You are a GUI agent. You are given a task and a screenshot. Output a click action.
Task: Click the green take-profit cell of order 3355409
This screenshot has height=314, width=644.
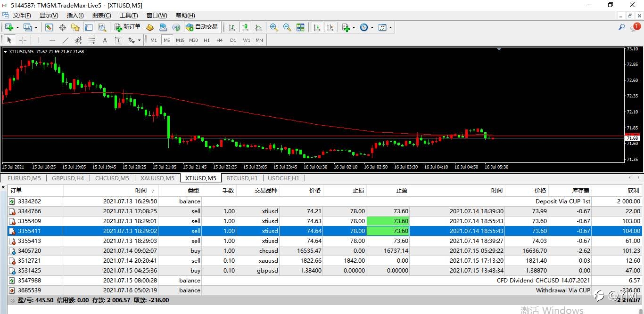[388, 221]
